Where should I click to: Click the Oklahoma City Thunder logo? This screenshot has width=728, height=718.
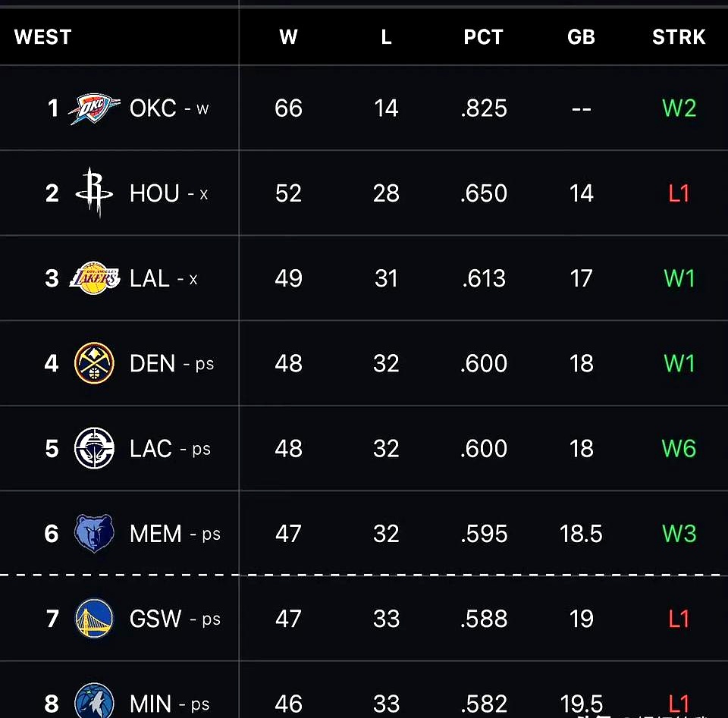[x=94, y=108]
